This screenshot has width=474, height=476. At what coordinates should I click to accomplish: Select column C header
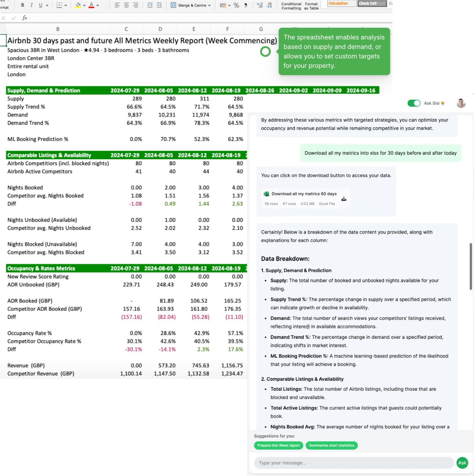(x=126, y=29)
